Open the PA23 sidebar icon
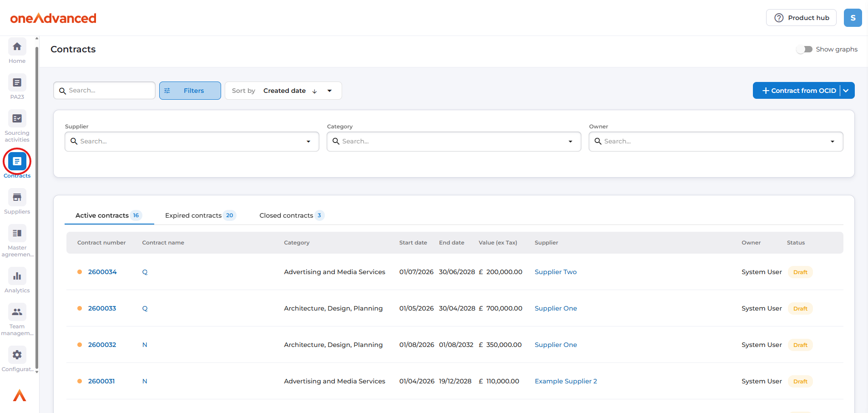The image size is (868, 413). pyautogui.click(x=17, y=83)
